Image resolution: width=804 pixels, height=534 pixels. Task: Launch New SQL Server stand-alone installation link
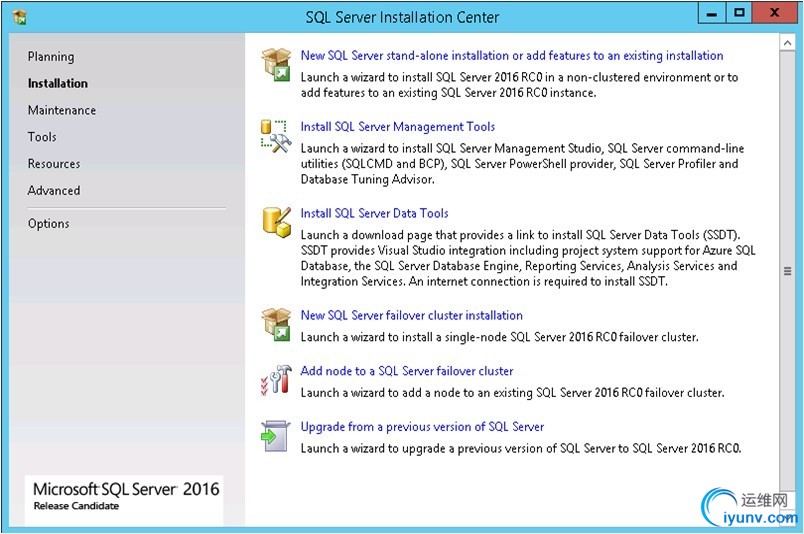point(512,55)
